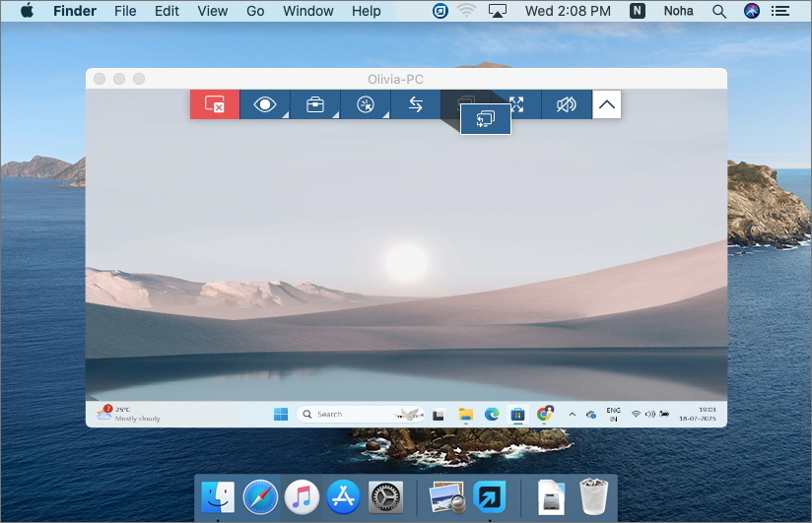Image resolution: width=812 pixels, height=523 pixels.
Task: Click the red end session button
Action: click(215, 104)
